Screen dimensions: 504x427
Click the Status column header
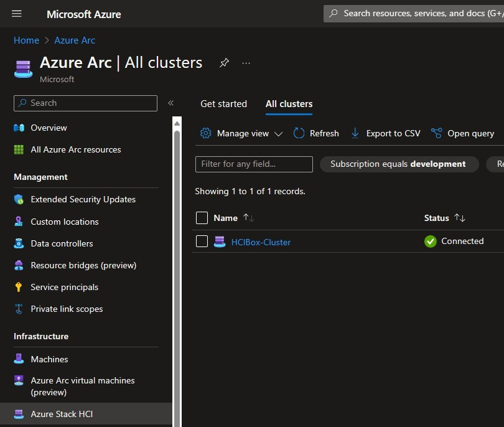pos(437,218)
